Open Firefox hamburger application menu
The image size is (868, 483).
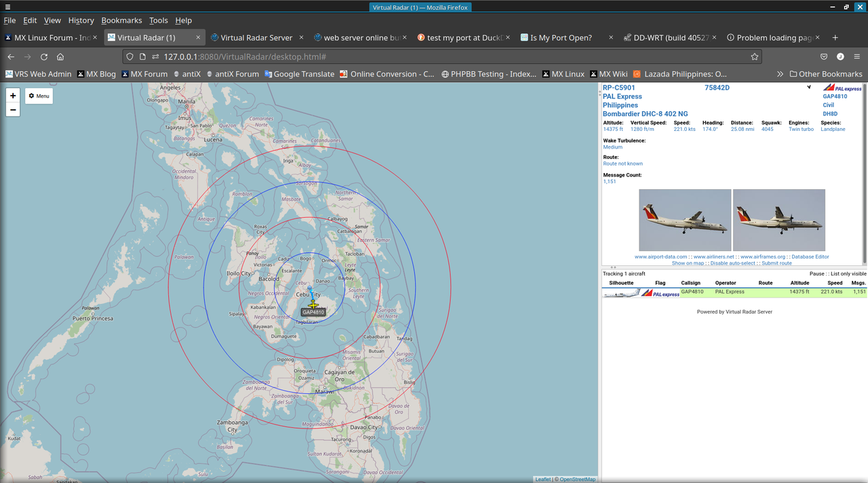pyautogui.click(x=857, y=57)
